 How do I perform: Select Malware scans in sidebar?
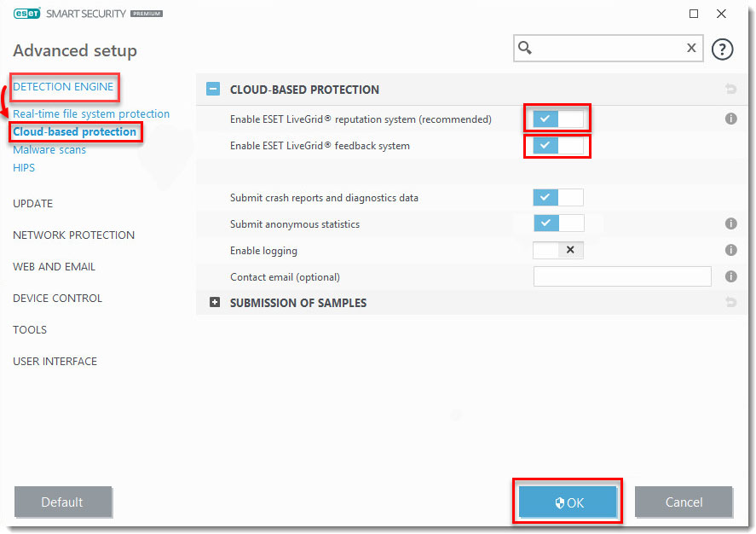tap(49, 150)
